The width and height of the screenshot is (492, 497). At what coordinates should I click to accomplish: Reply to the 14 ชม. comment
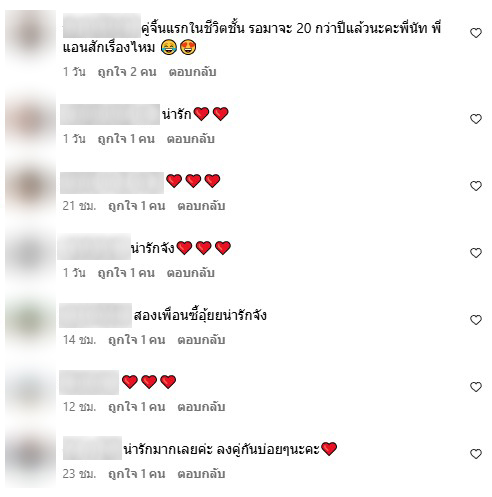coord(201,340)
